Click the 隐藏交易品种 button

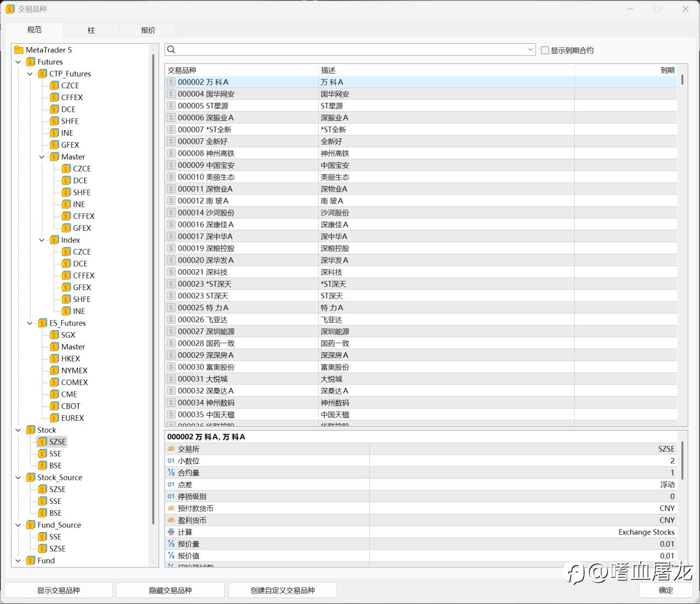click(171, 590)
